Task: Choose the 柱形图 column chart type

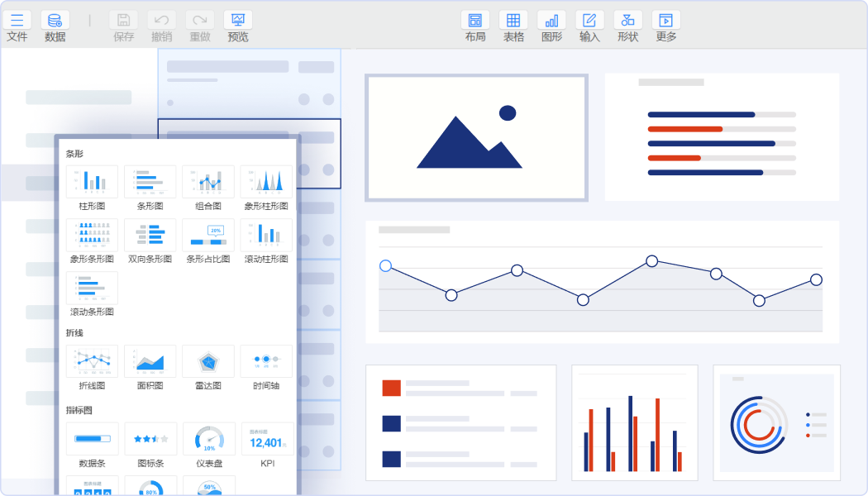Action: tap(92, 182)
